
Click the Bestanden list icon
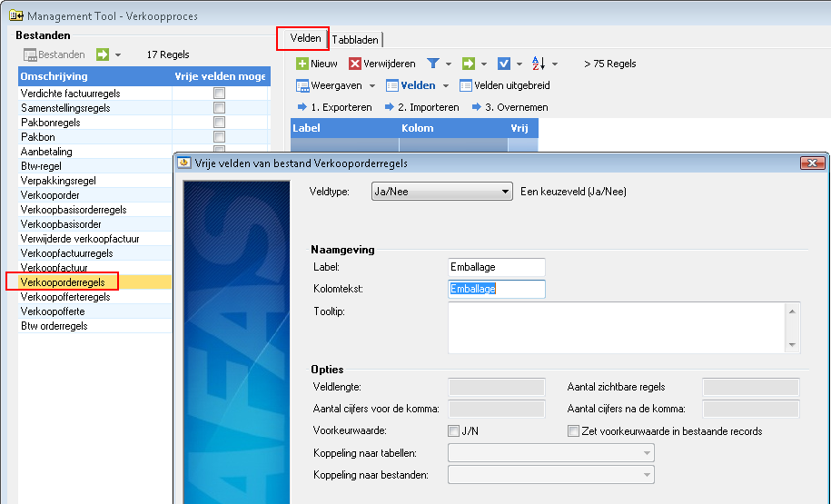click(30, 54)
